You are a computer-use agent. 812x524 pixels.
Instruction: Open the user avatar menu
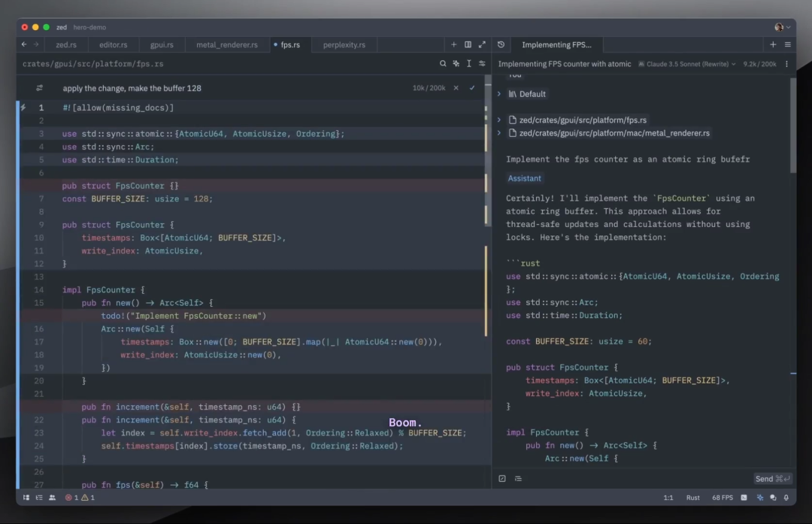coord(782,27)
